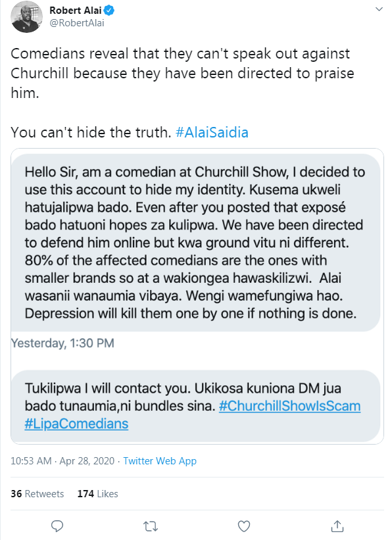
Task: Open the #AlaiSaidia hashtag
Action: click(x=212, y=133)
